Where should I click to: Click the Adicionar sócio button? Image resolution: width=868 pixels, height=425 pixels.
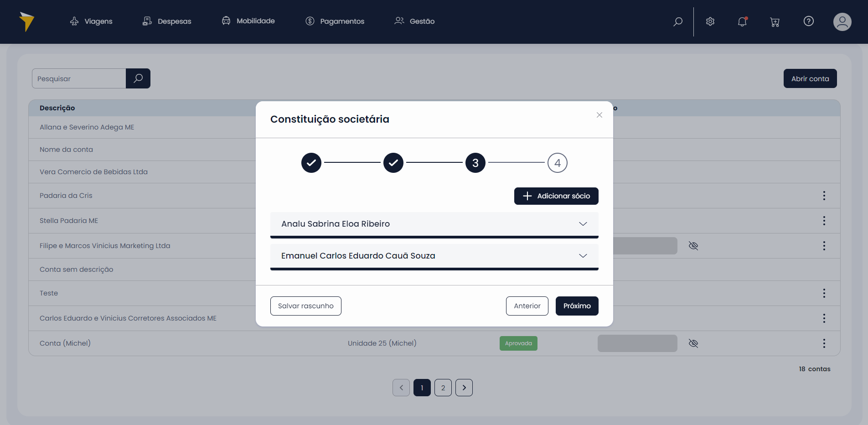click(x=556, y=196)
